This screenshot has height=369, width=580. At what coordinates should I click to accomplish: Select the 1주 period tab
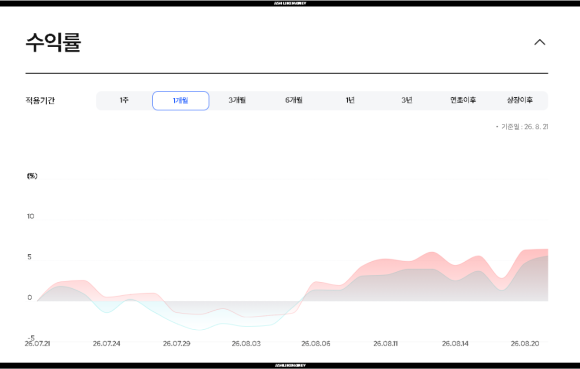pos(124,100)
